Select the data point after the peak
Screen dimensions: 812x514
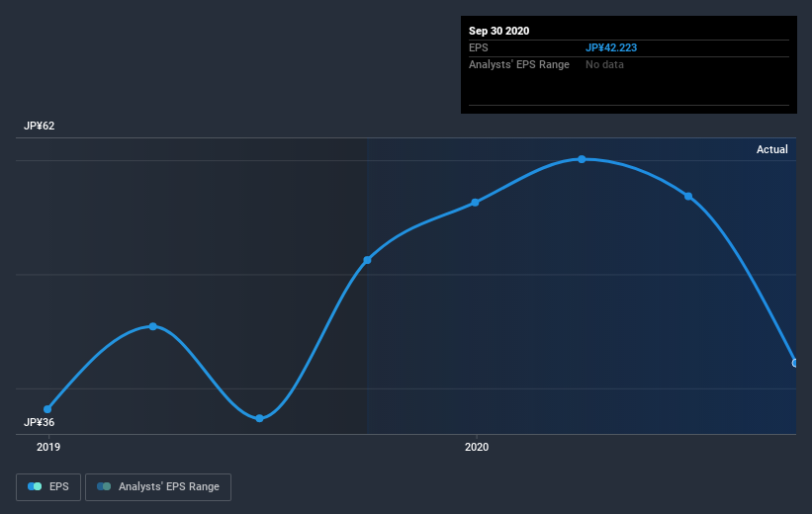point(688,196)
